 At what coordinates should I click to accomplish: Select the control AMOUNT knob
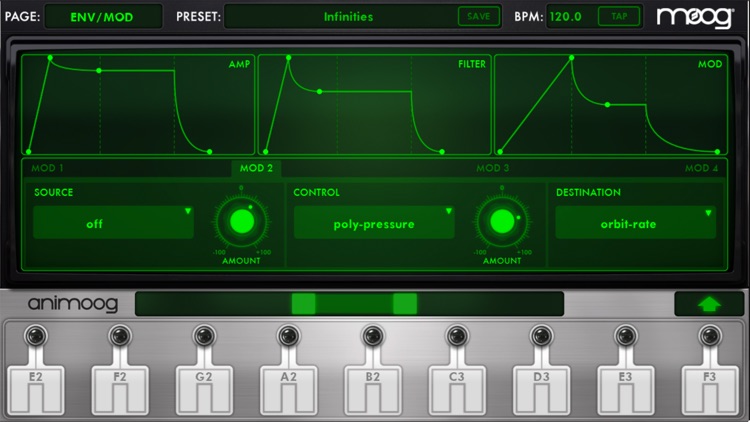click(502, 222)
